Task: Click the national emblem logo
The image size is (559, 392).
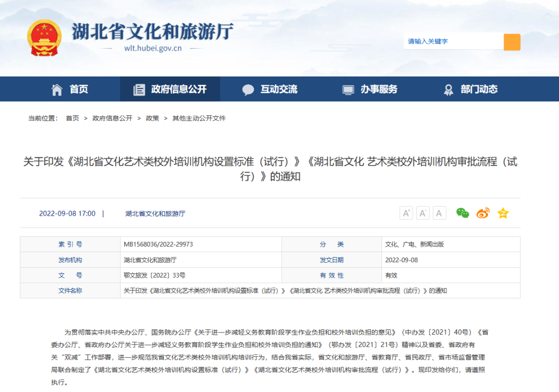Action: 44,38
